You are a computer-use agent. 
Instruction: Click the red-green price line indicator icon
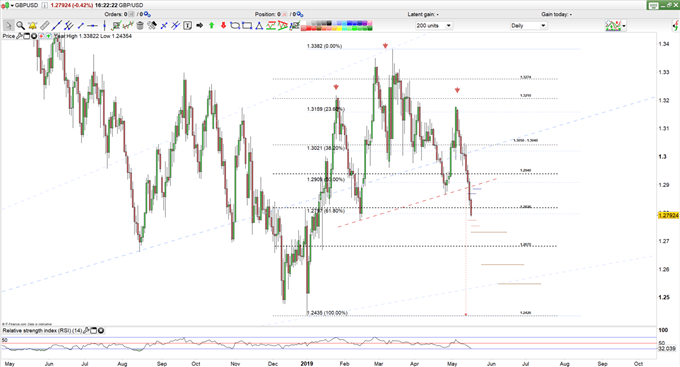pyautogui.click(x=128, y=26)
